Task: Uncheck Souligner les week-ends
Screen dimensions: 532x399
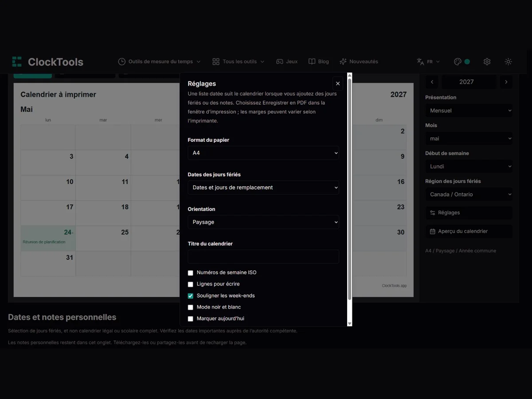Action: pos(191,296)
